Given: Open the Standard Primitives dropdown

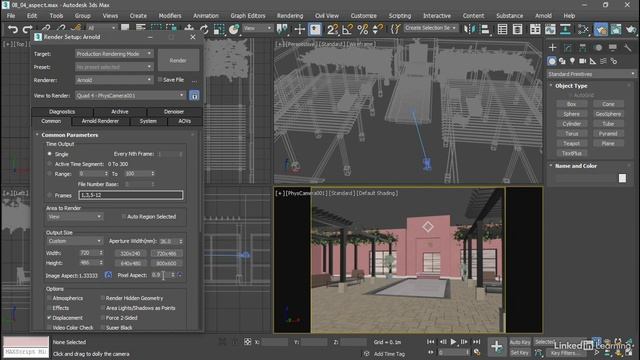Looking at the screenshot, I should tap(591, 74).
